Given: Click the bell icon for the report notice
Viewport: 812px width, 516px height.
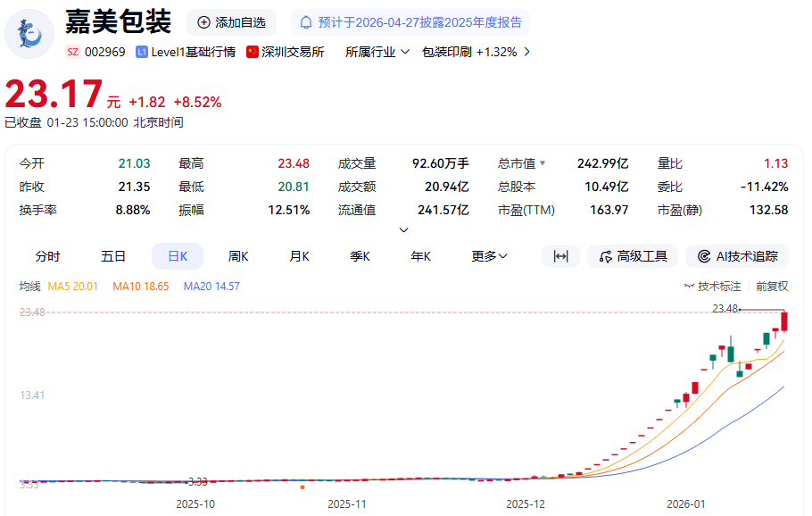Looking at the screenshot, I should click(x=306, y=22).
